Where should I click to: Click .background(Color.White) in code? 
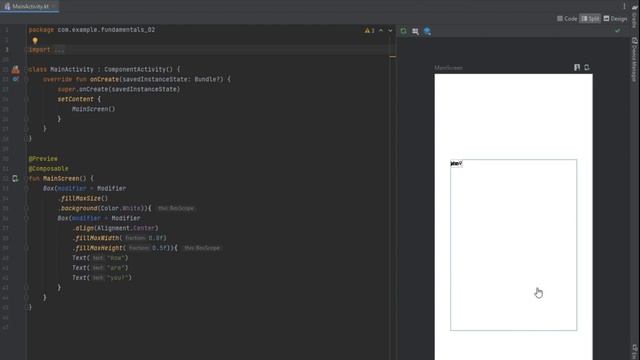tap(104, 208)
